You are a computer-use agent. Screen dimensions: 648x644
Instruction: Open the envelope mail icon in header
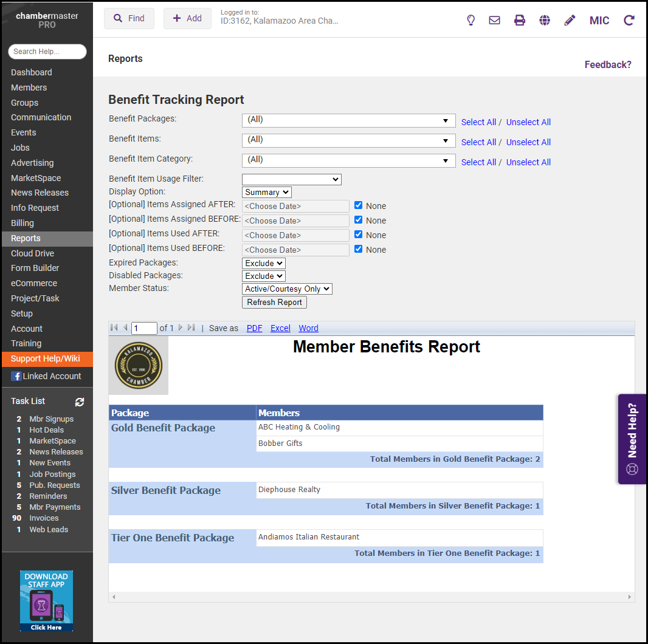pos(495,20)
